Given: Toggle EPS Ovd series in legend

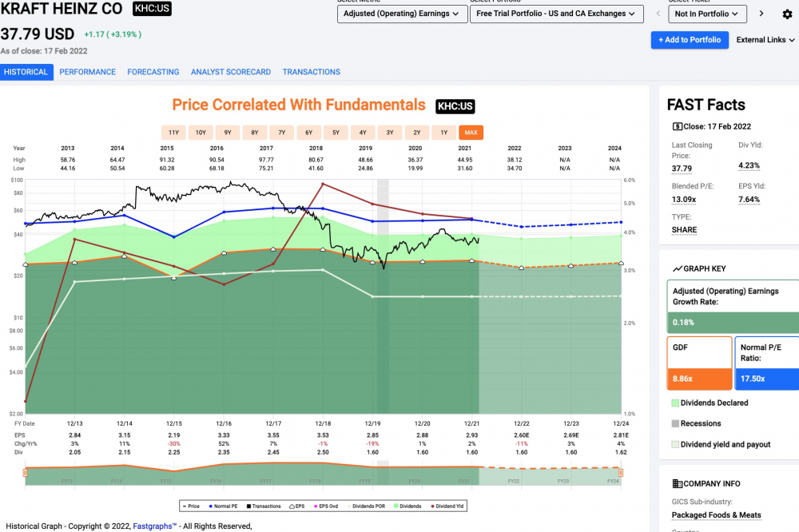Looking at the screenshot, I should coord(326,506).
